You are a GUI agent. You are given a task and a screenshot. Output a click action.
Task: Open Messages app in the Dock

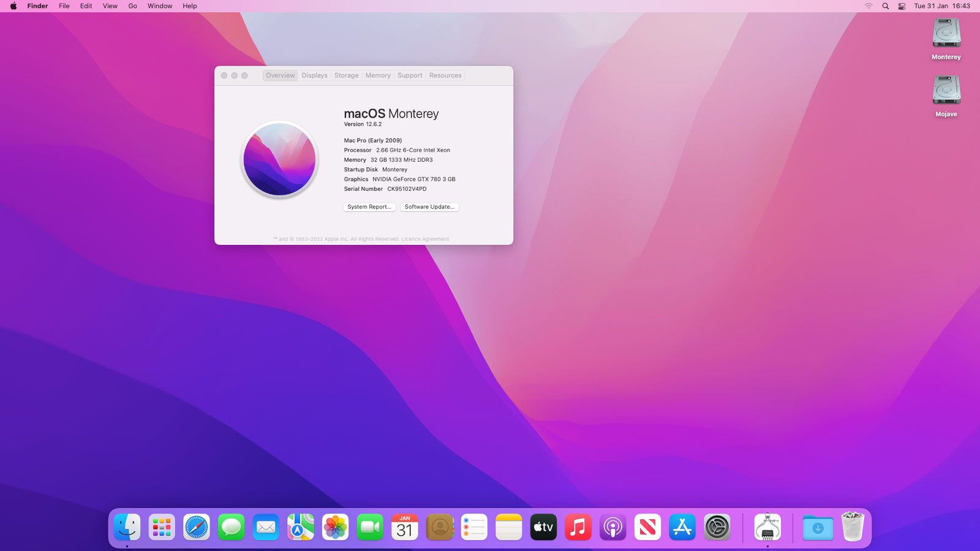231,527
